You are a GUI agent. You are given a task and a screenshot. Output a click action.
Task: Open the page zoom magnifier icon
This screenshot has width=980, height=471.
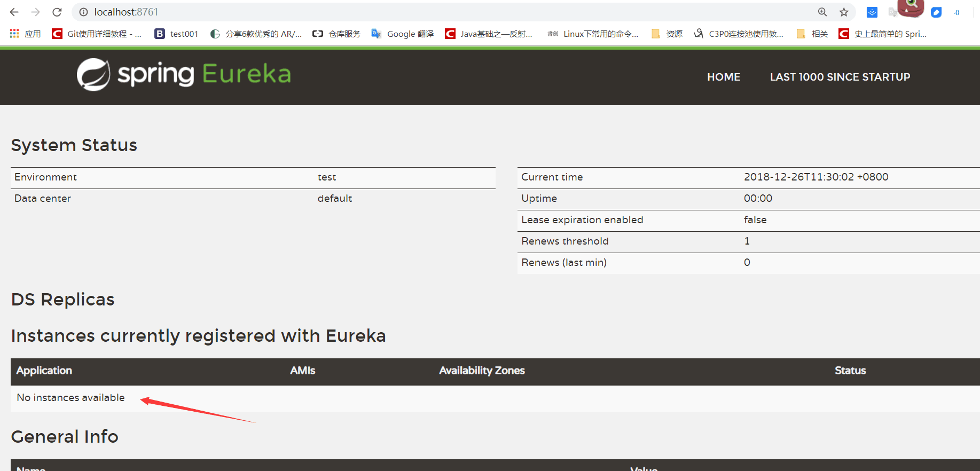click(x=822, y=12)
